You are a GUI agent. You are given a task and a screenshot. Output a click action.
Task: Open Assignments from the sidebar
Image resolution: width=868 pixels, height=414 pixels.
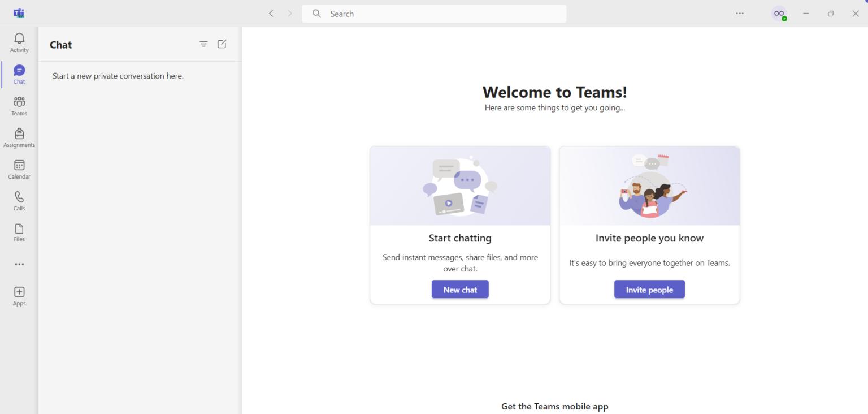click(19, 137)
